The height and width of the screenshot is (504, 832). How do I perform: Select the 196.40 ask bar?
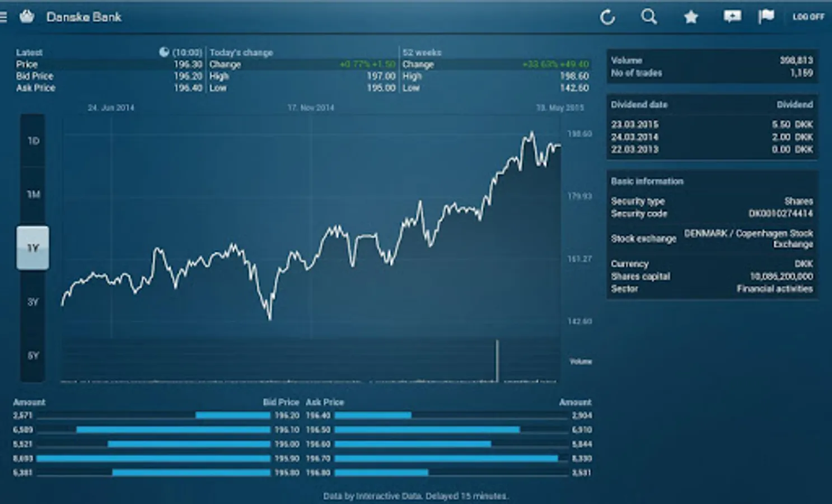coord(373,416)
